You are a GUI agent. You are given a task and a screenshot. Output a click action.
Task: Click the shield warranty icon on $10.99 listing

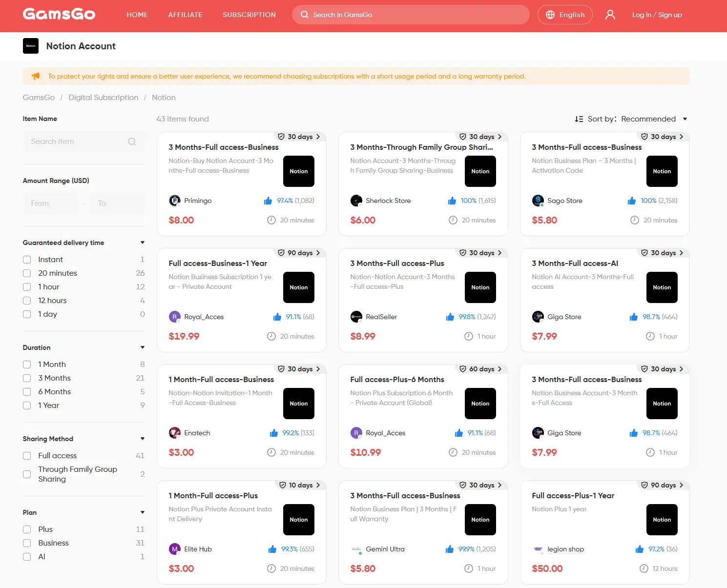pos(463,369)
